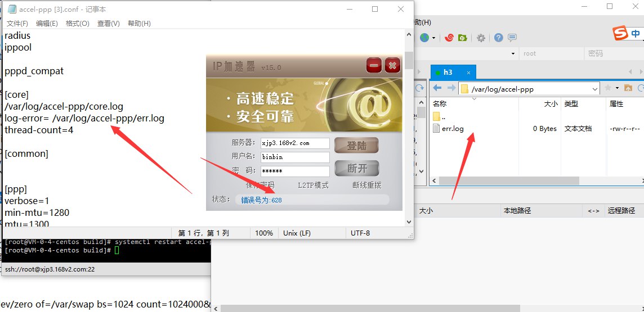The width and height of the screenshot is (644, 312).
Task: Click the Notepad scroll down arrow
Action: [x=409, y=222]
